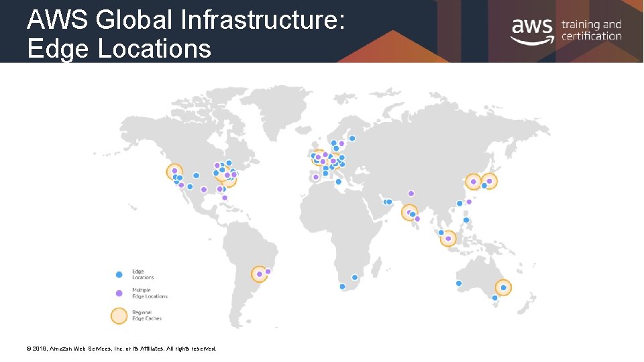Click the 'training and certification' text

(592, 30)
